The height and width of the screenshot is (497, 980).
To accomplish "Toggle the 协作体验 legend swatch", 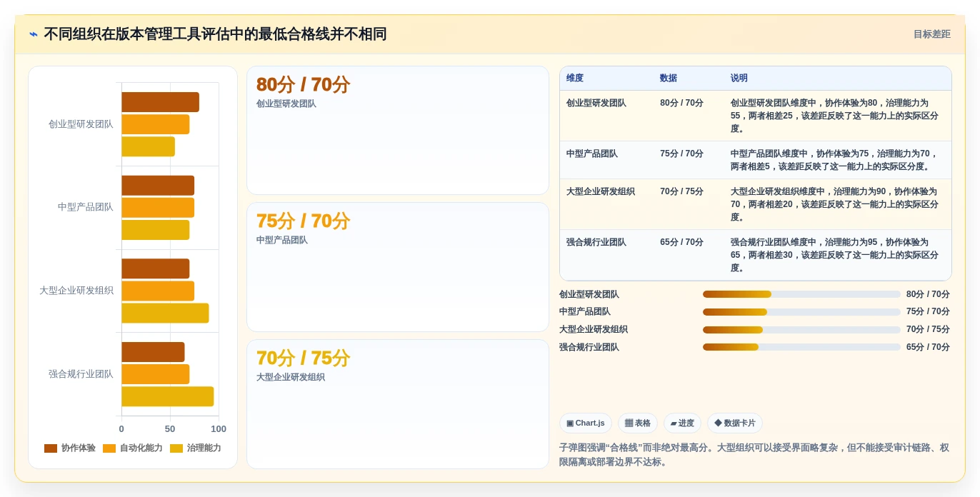I will pyautogui.click(x=51, y=448).
